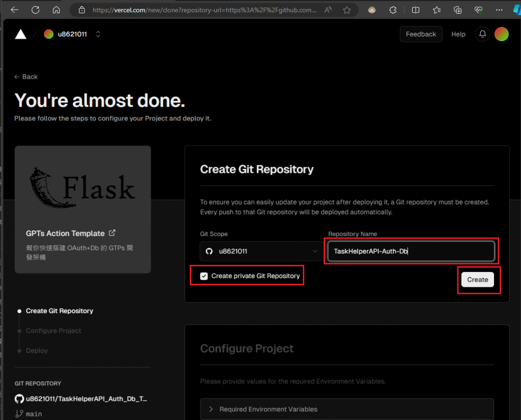Click the address bar URL
The image size is (521, 420).
[x=205, y=10]
